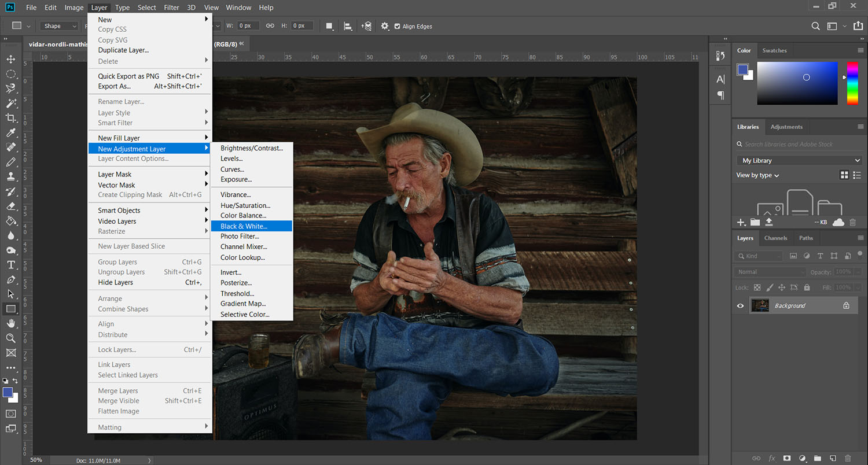Click the Background layer thumbnail

click(x=760, y=305)
